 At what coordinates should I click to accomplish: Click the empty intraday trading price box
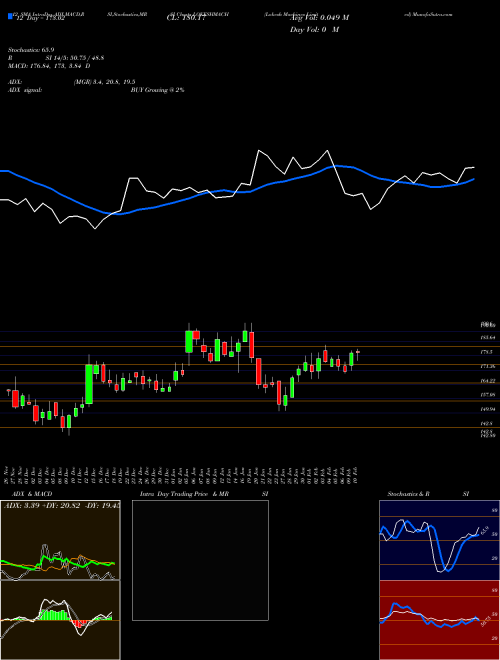(x=200, y=560)
